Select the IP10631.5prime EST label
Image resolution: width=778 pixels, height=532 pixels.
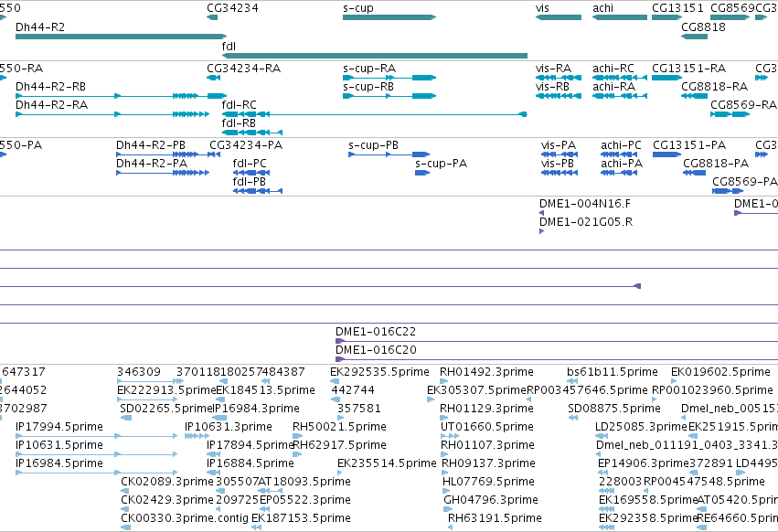[x=59, y=444]
